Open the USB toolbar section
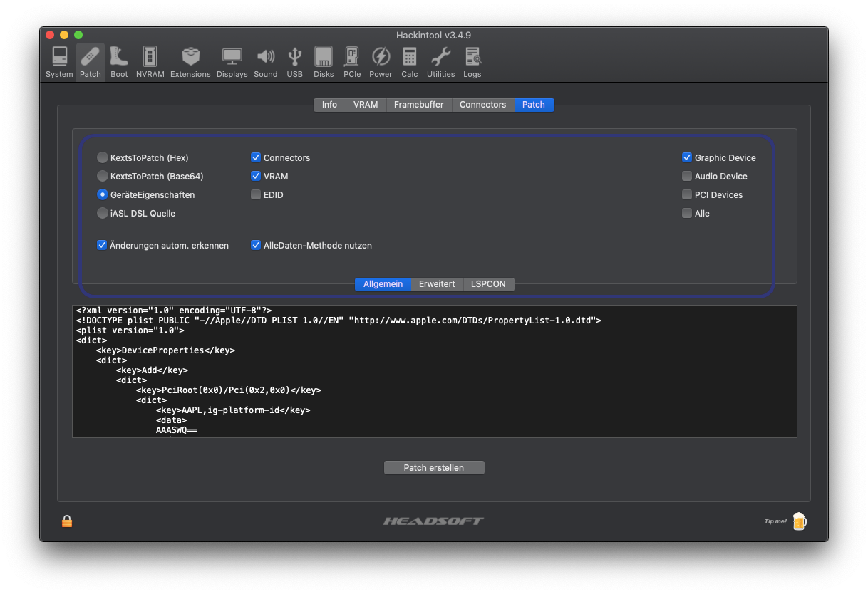Screen dimensions: 868x594 (x=295, y=62)
